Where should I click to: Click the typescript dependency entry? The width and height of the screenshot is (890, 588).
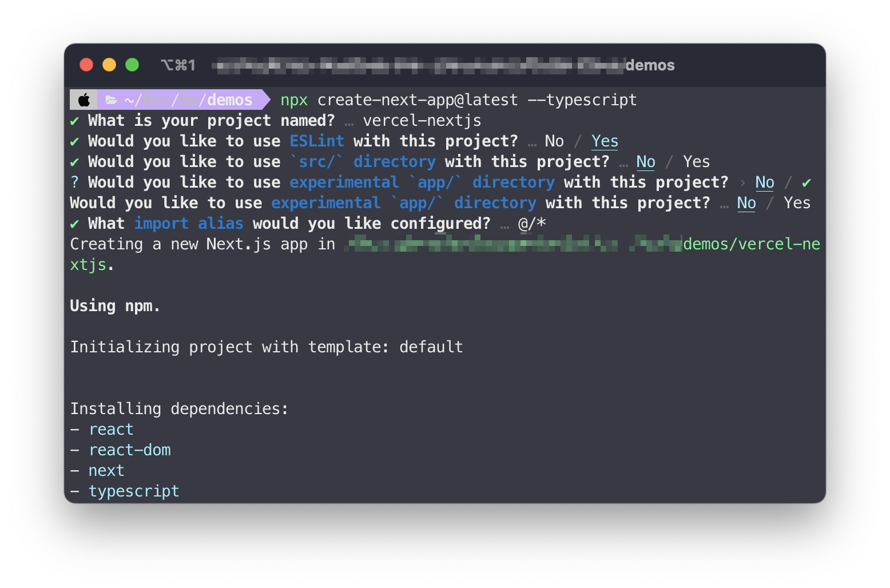[134, 491]
